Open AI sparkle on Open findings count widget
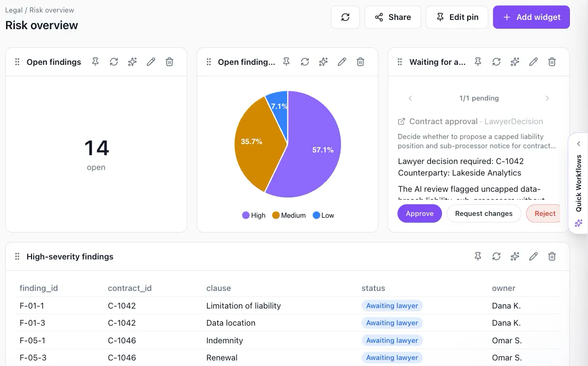The width and height of the screenshot is (588, 366). coord(132,62)
